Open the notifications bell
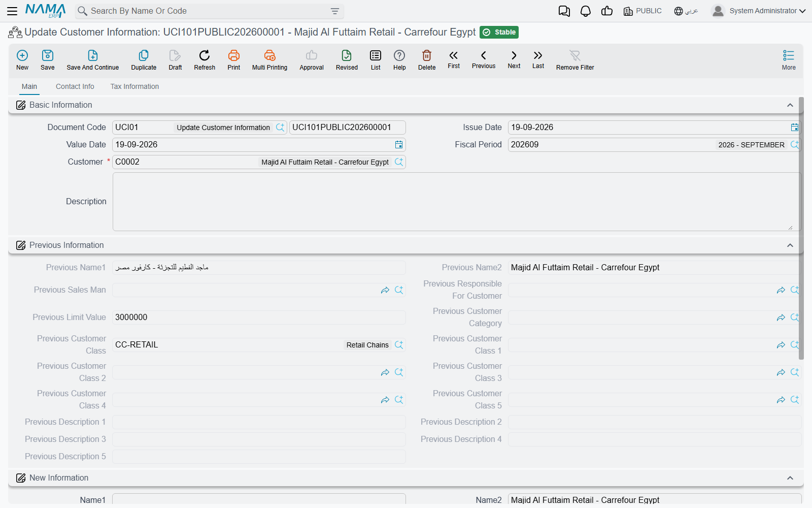 (586, 11)
